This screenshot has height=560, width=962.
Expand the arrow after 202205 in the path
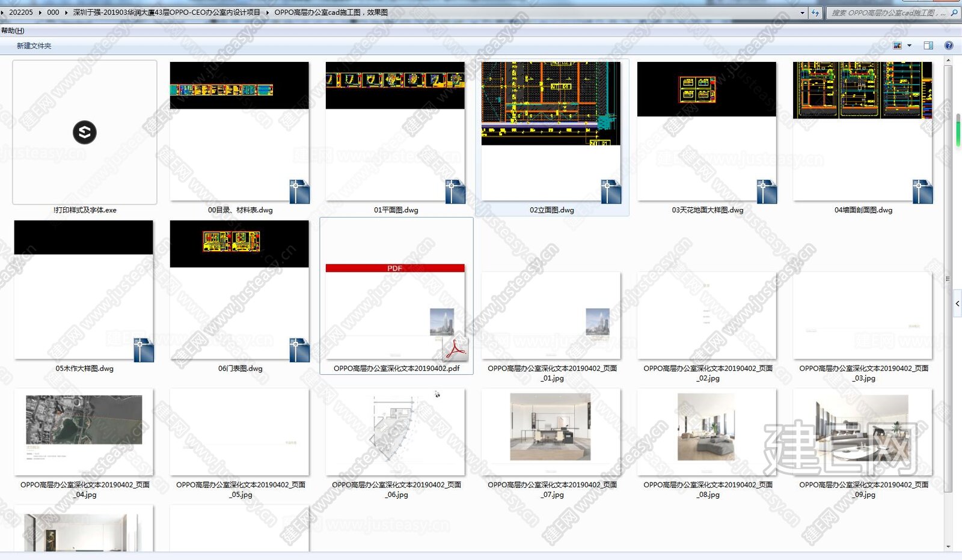click(x=40, y=13)
